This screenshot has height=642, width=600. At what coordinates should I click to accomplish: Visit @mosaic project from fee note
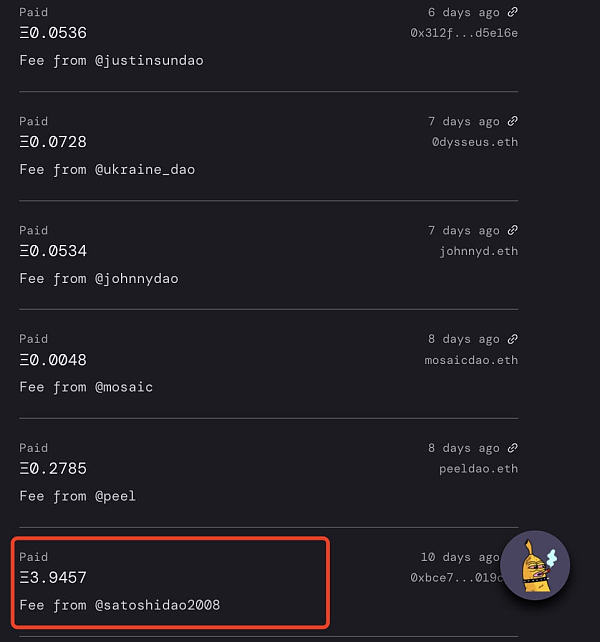click(x=124, y=387)
